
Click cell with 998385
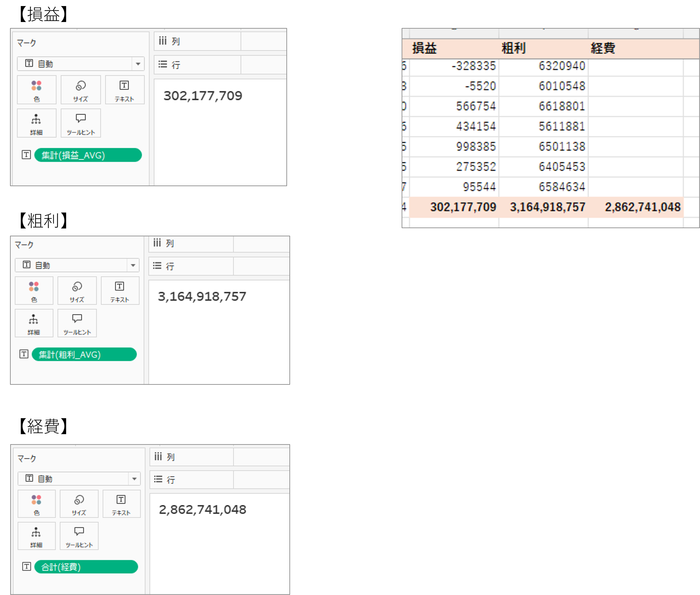tap(454, 147)
